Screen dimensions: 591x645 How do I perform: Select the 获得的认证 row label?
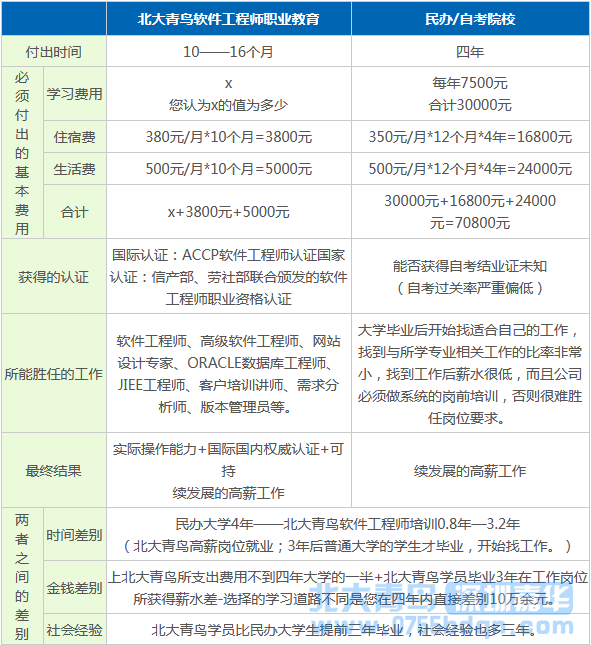(53, 276)
